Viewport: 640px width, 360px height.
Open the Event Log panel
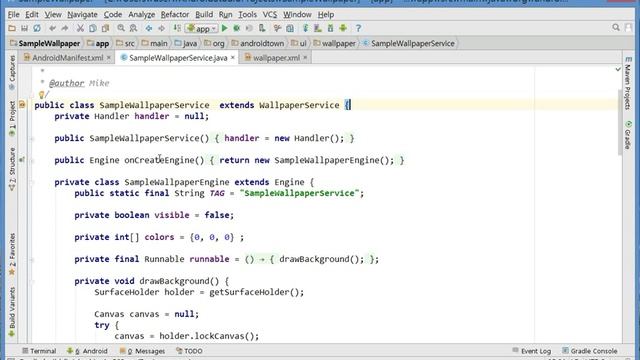[x=531, y=351]
